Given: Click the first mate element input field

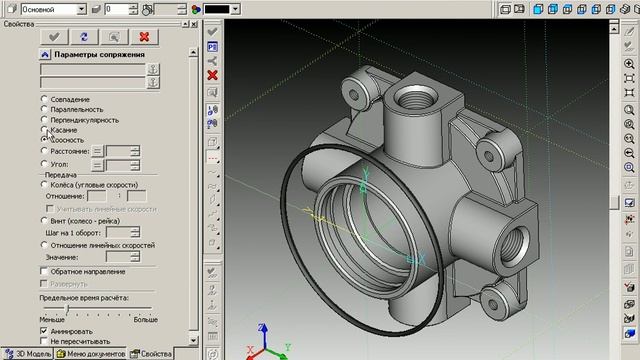Looking at the screenshot, I should click(x=93, y=69).
